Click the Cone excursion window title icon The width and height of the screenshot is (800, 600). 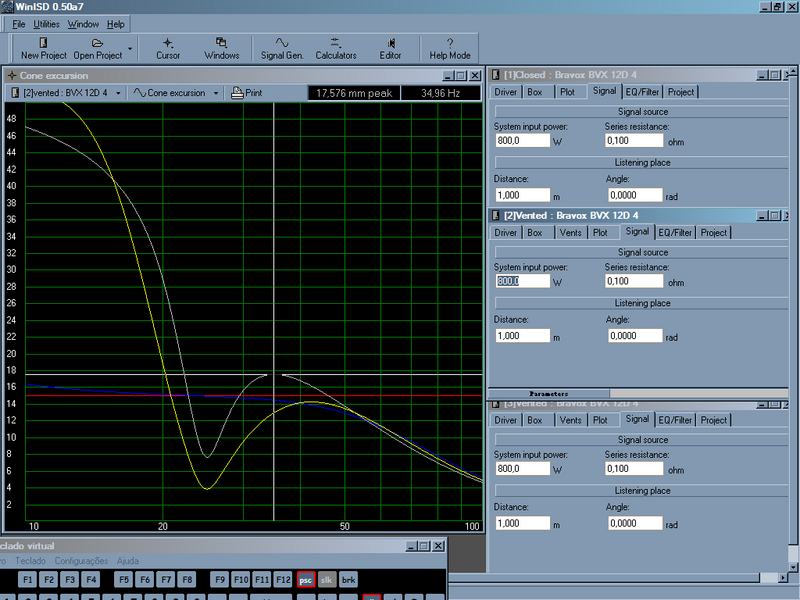[x=11, y=76]
